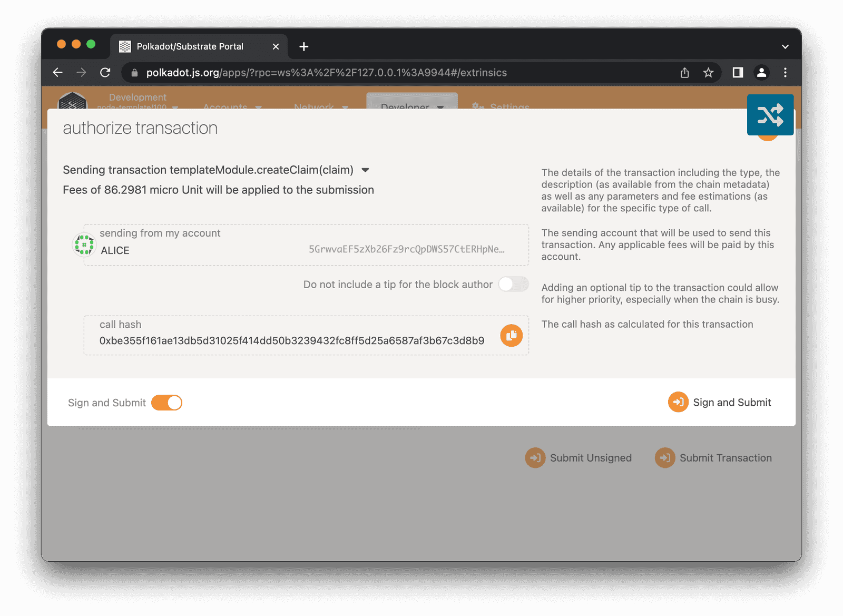Click the Submit Unsigned button

(579, 458)
